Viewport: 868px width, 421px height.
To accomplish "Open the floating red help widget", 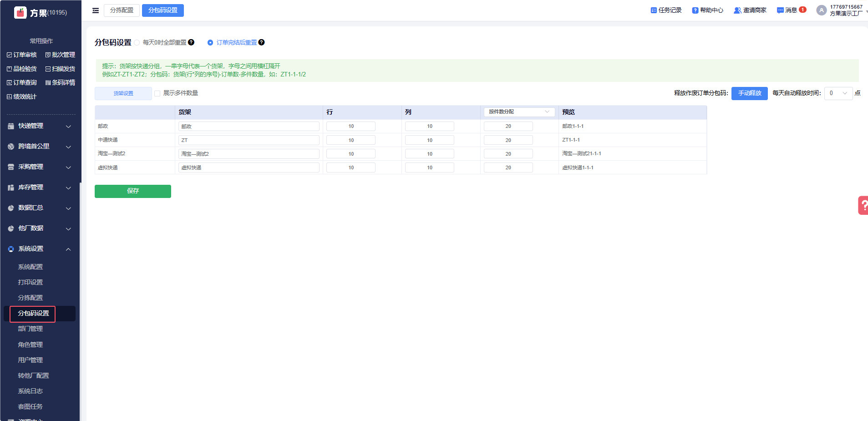I will (863, 205).
